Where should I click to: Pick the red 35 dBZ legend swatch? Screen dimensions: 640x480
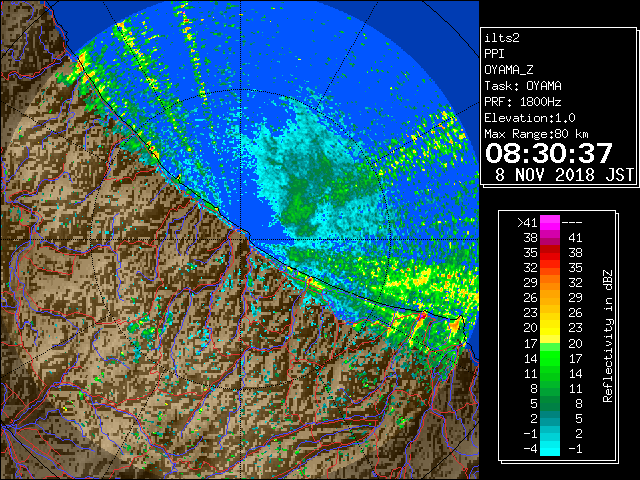pyautogui.click(x=550, y=253)
